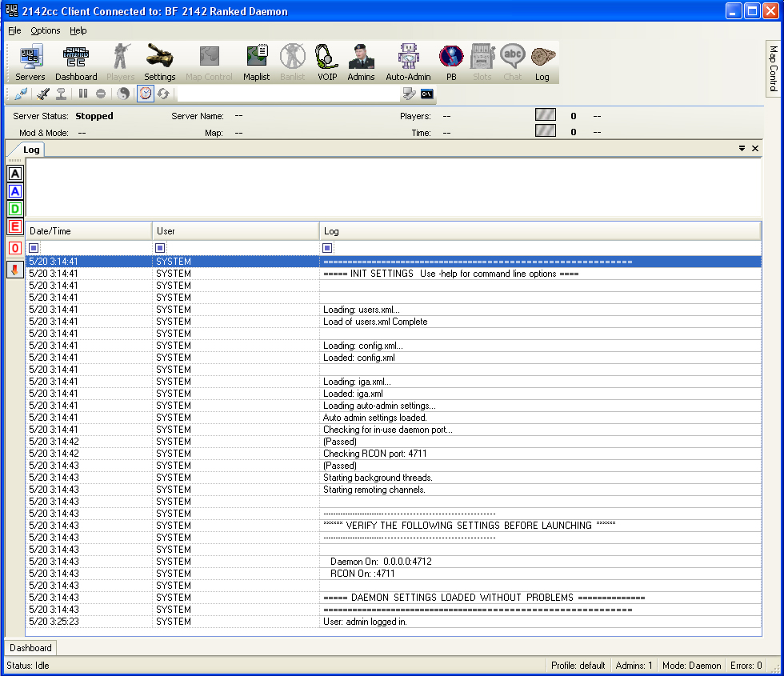Select the 'User: admin logged in.' row
This screenshot has width=784, height=676.
(394, 622)
